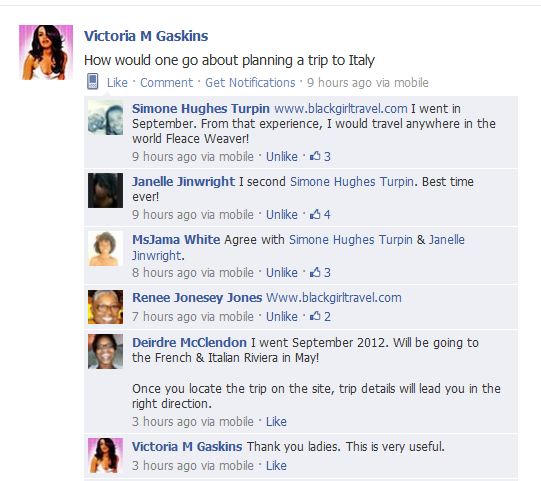This screenshot has height=481, width=541.
Task: Open Www.blackgirltravel.com link in Renee's comment
Action: 334,298
